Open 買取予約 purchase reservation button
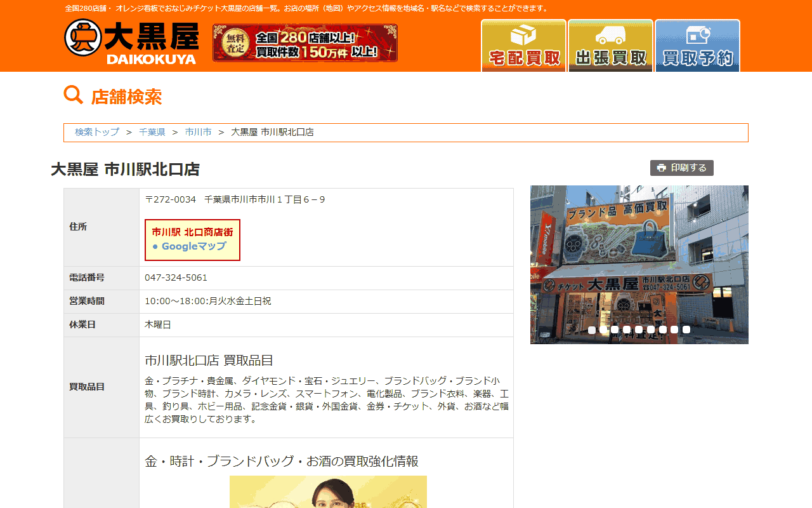 pos(697,46)
